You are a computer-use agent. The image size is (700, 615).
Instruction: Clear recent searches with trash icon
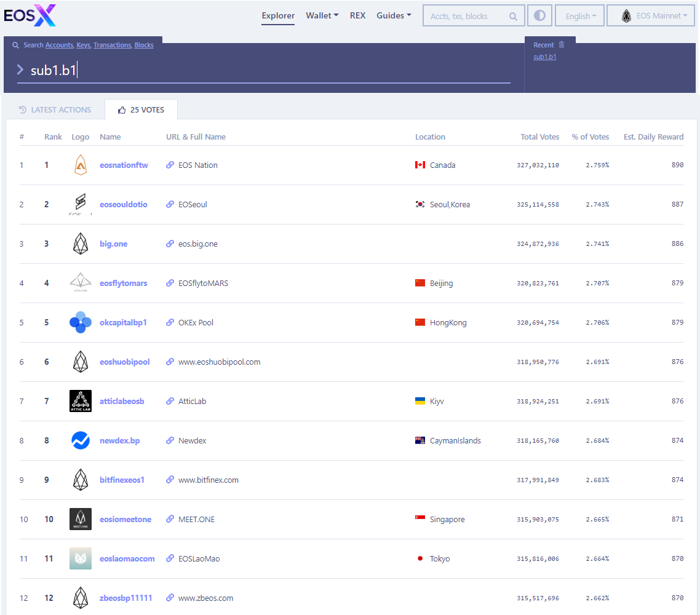pyautogui.click(x=562, y=45)
